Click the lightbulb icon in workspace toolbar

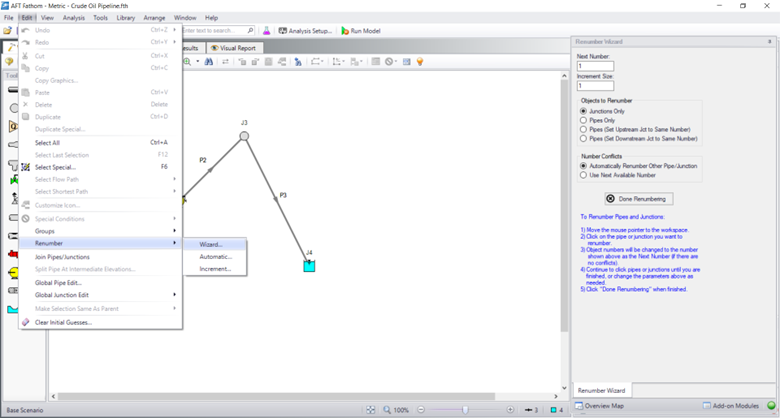coord(421,62)
